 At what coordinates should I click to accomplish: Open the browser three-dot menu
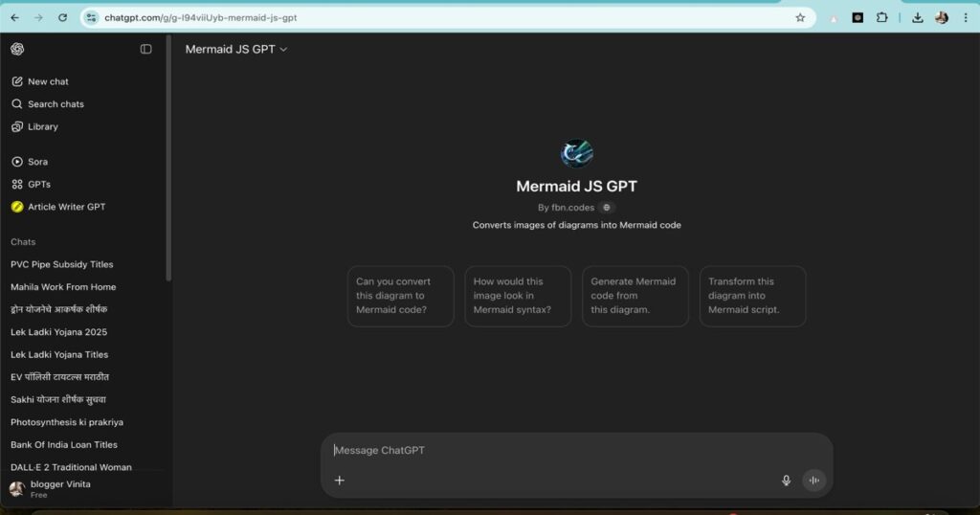coord(966,17)
